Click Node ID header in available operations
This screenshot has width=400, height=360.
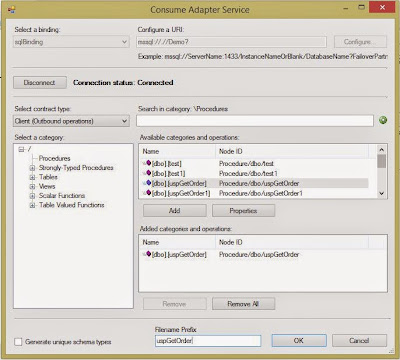click(292, 151)
